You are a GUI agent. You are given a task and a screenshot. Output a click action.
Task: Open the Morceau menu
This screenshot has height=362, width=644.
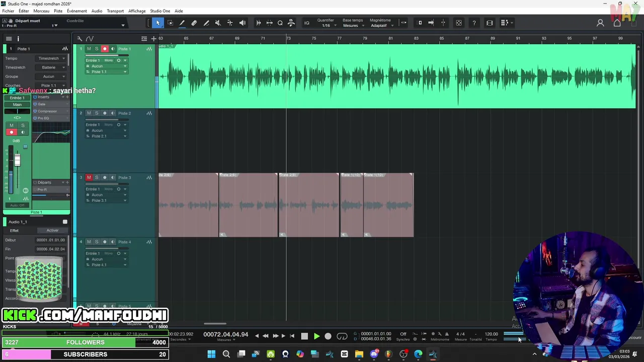coord(41,11)
